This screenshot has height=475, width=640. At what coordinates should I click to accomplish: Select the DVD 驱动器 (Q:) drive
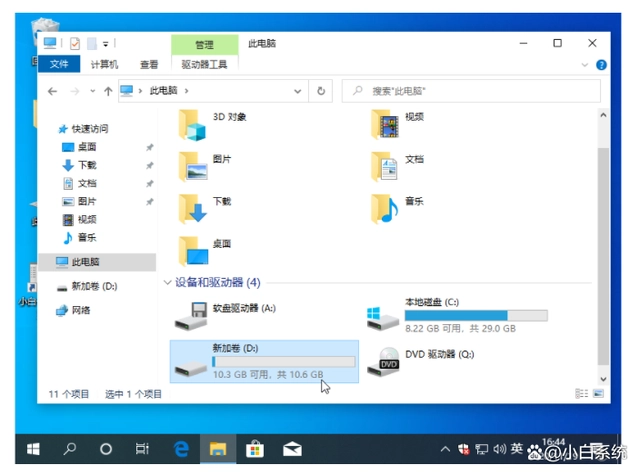tap(420, 361)
